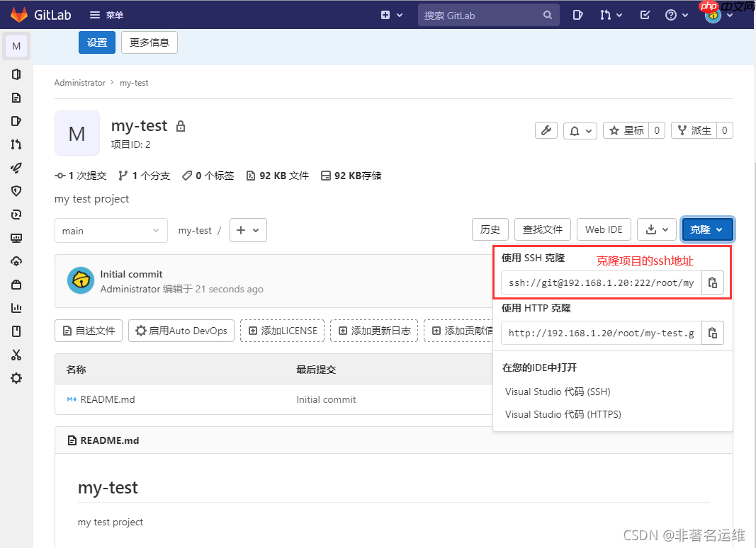
Task: Open Web IDE for the project
Action: pyautogui.click(x=604, y=229)
